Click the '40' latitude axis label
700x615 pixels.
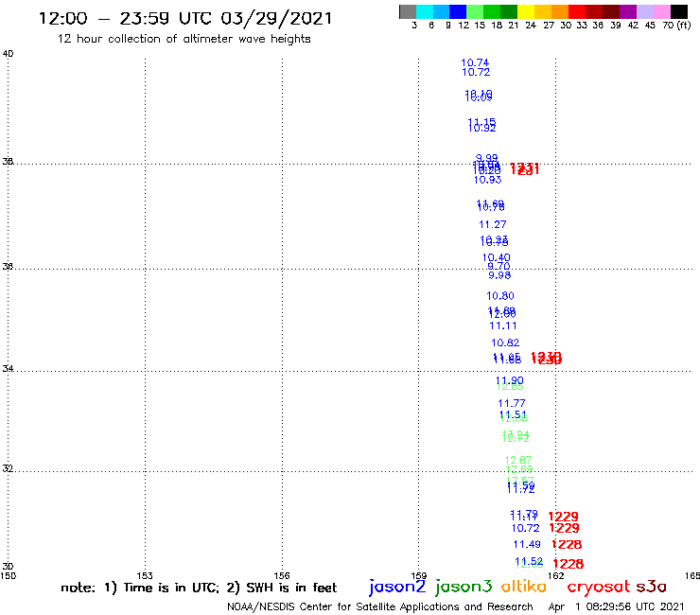8,54
